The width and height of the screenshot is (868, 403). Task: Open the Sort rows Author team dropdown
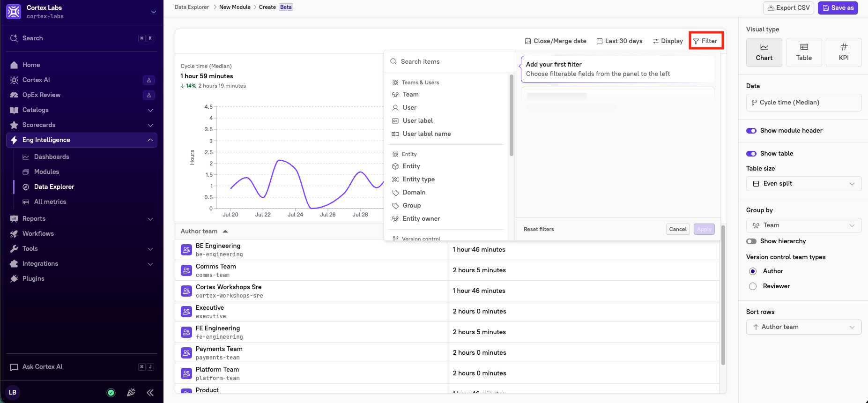804,327
